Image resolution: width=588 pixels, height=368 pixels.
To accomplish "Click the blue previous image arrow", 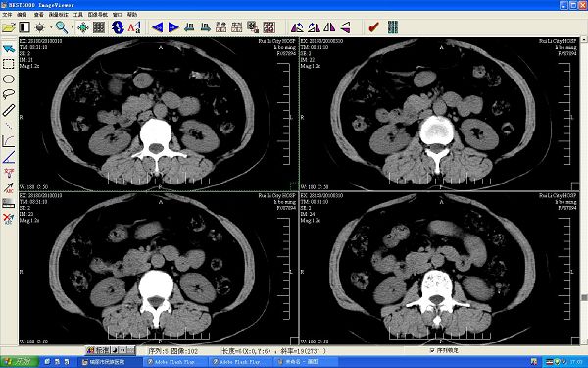I will [157, 27].
